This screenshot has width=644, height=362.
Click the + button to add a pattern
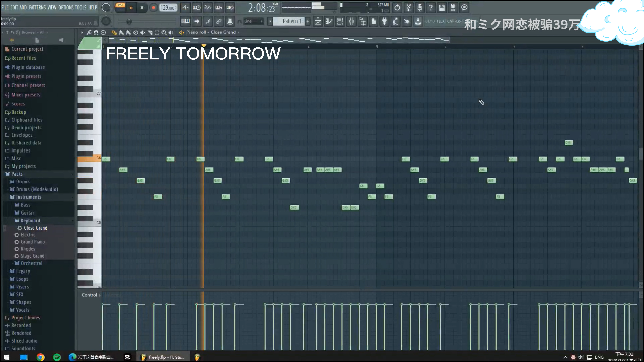click(307, 21)
